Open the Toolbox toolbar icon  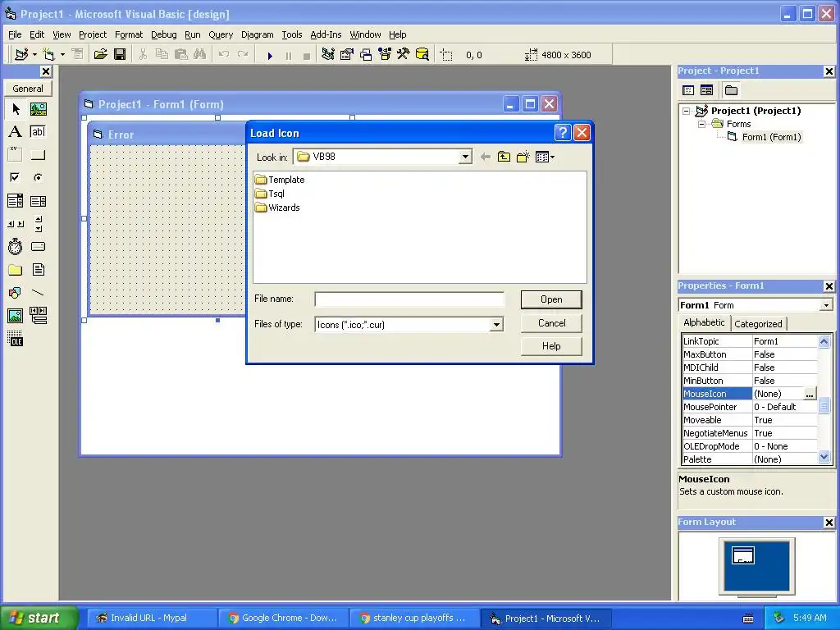pos(404,54)
